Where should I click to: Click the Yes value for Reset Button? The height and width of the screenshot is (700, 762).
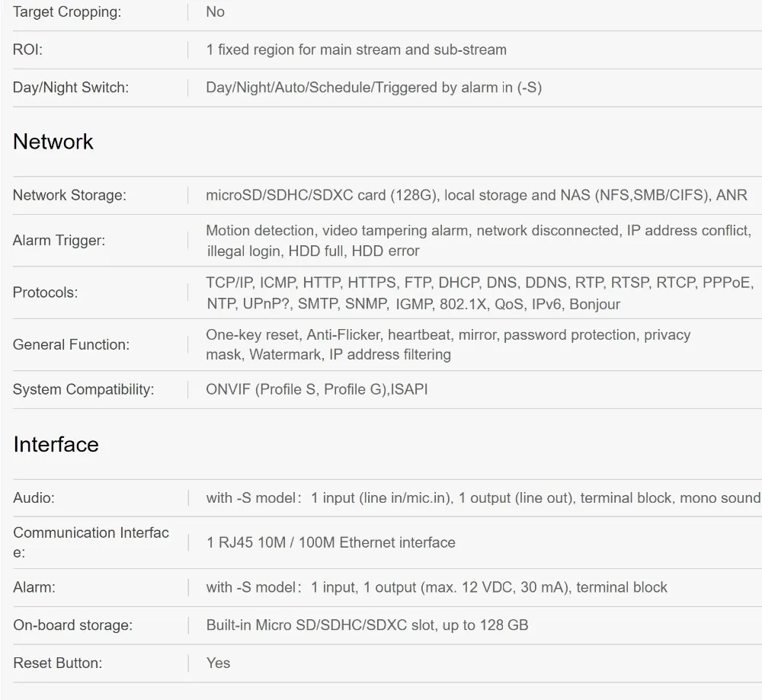218,663
